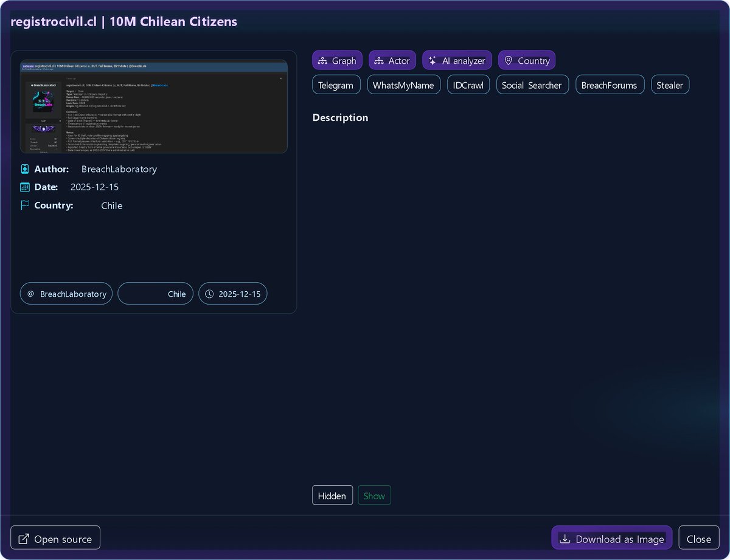The height and width of the screenshot is (560, 730).
Task: Click the Description heading
Action: click(x=340, y=117)
